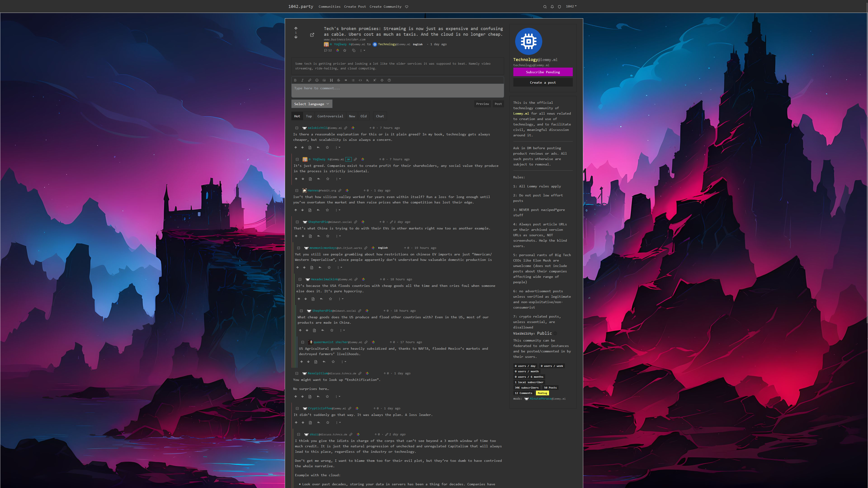Insert a link via editor toolbar

pyautogui.click(x=310, y=80)
